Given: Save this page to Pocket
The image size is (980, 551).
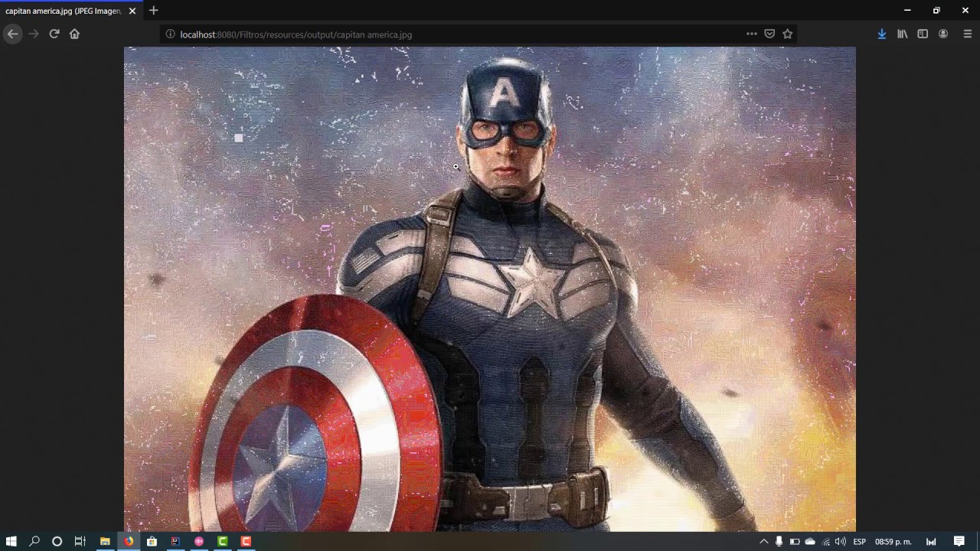Looking at the screenshot, I should click(x=769, y=34).
